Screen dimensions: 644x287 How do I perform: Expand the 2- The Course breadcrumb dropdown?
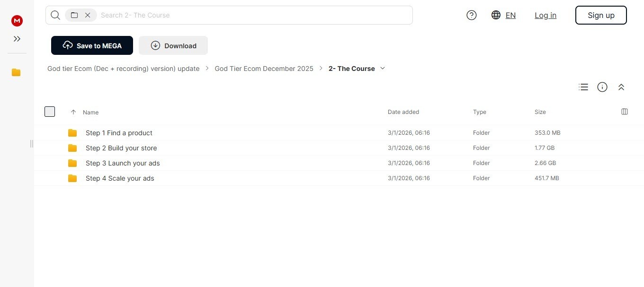[383, 68]
